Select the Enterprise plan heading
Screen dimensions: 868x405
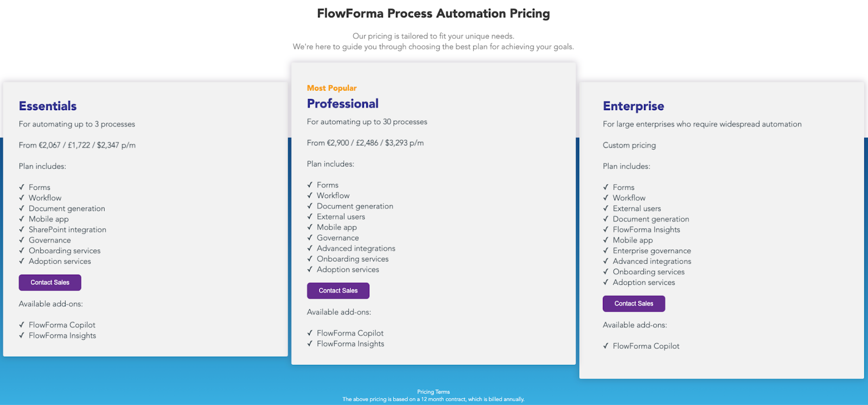pyautogui.click(x=633, y=106)
